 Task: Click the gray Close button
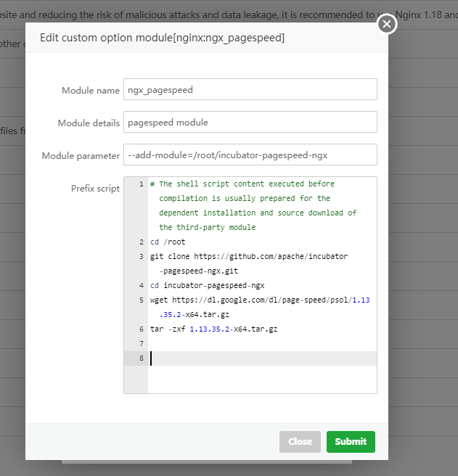300,441
